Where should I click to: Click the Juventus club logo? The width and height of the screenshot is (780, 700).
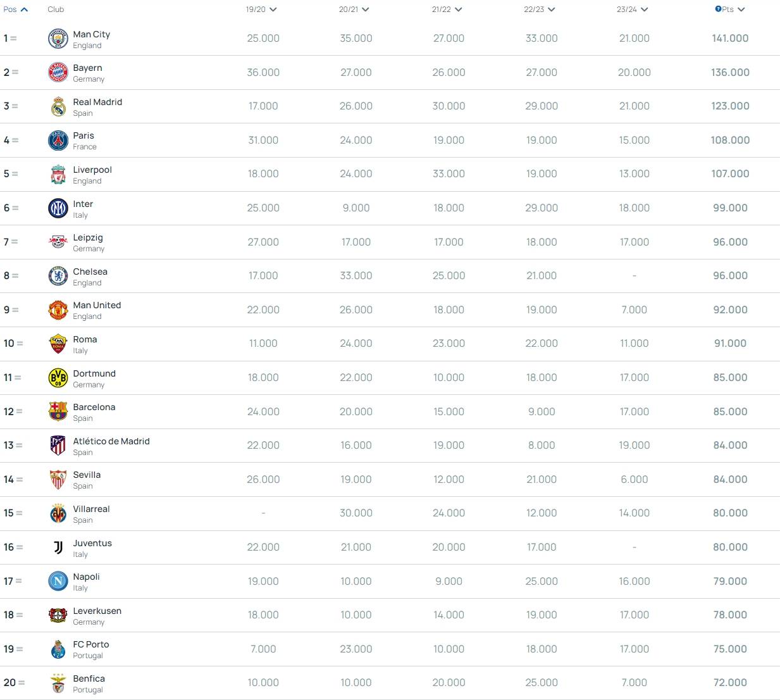(x=58, y=547)
